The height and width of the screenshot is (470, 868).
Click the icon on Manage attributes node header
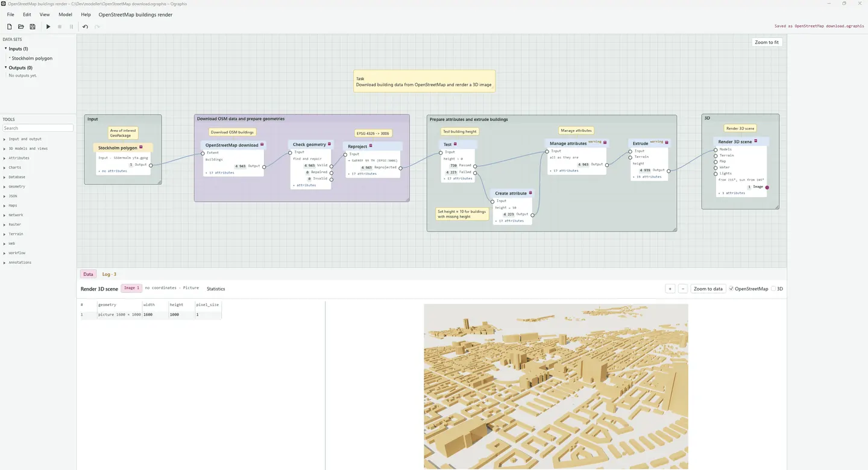(x=605, y=143)
